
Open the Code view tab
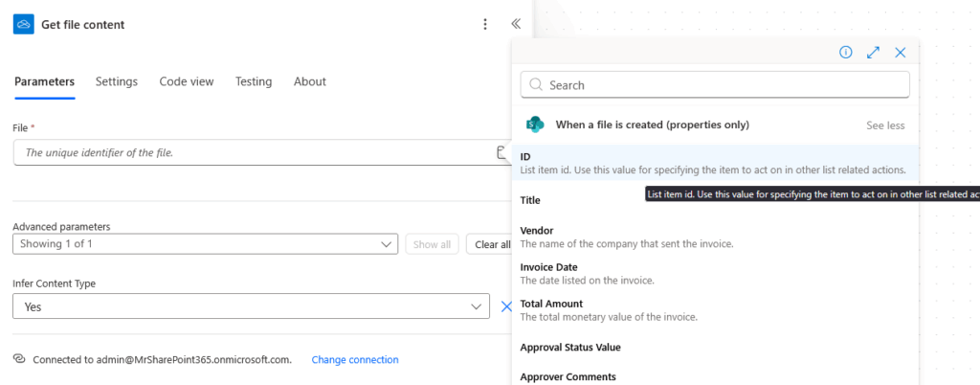click(x=187, y=81)
